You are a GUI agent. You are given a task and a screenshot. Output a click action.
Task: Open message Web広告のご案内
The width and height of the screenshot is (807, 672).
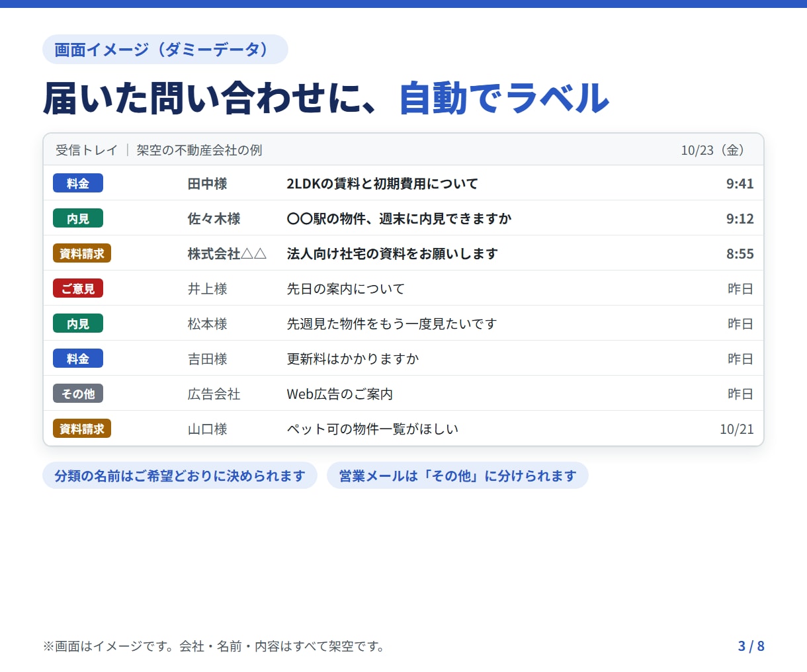pos(339,394)
